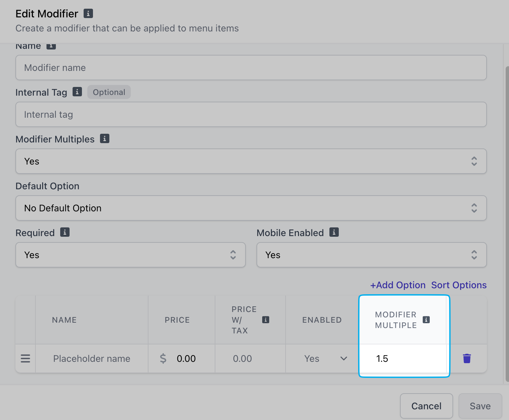Click the Optional badge beside Internal Tag
This screenshot has height=420, width=509.
point(109,92)
